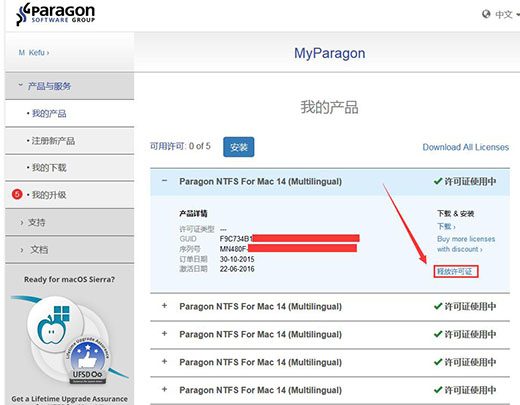Expand the 文档 sidebar section
The width and height of the screenshot is (520, 405).
(70, 250)
